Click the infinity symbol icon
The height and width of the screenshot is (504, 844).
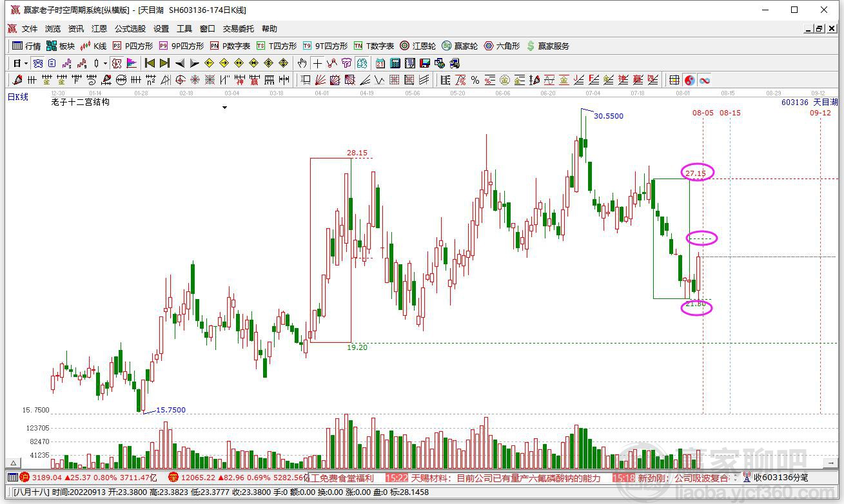click(x=705, y=80)
